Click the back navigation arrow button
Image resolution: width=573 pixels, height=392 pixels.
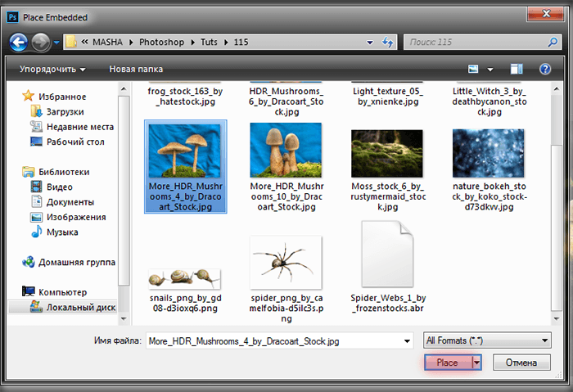(19, 41)
